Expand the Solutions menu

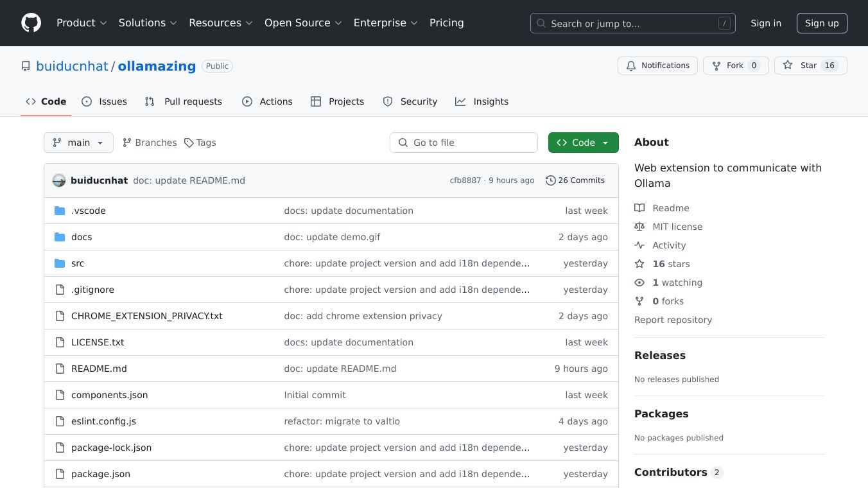[148, 23]
